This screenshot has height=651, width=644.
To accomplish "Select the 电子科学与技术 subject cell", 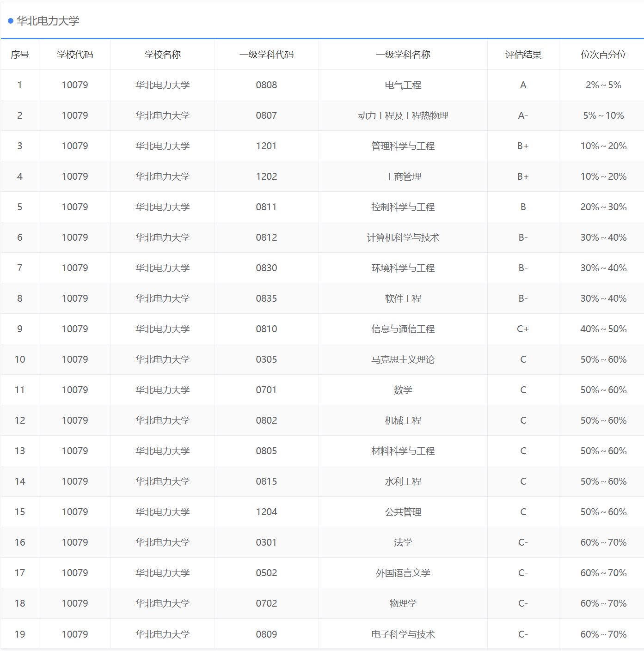I will pos(403,634).
